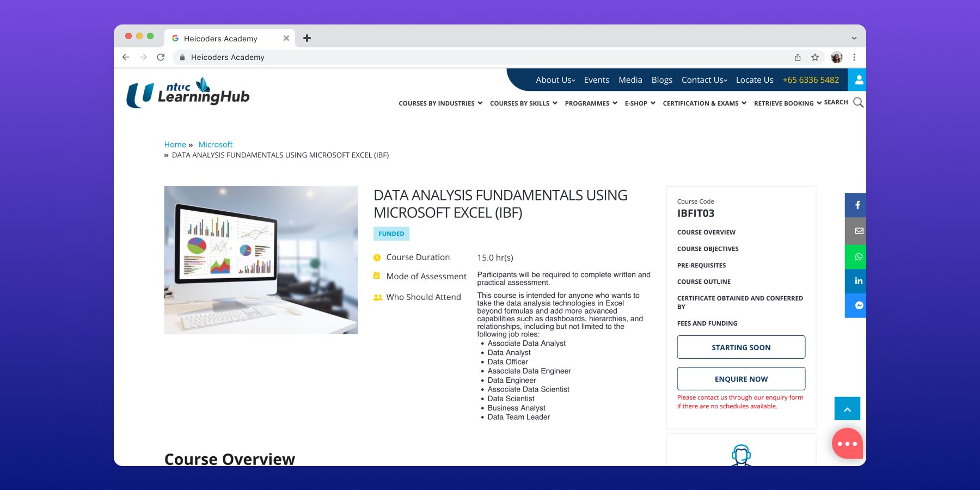Click the ENQUIRE NOW button

click(x=740, y=378)
